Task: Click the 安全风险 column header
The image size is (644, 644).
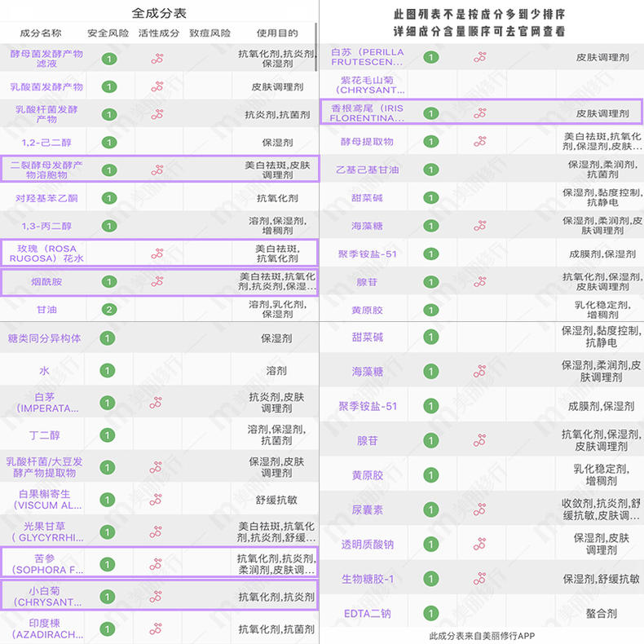Action: 108,33
